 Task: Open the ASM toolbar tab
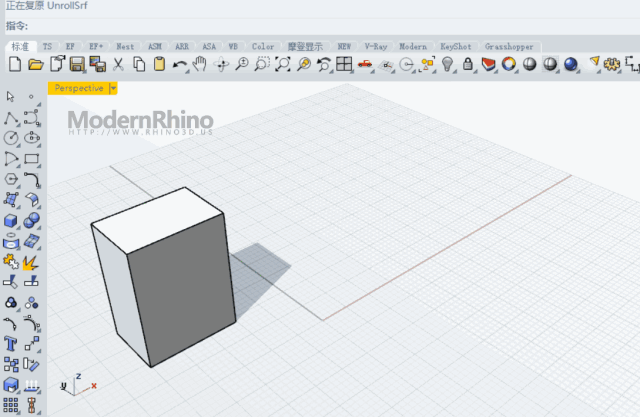[x=155, y=47]
